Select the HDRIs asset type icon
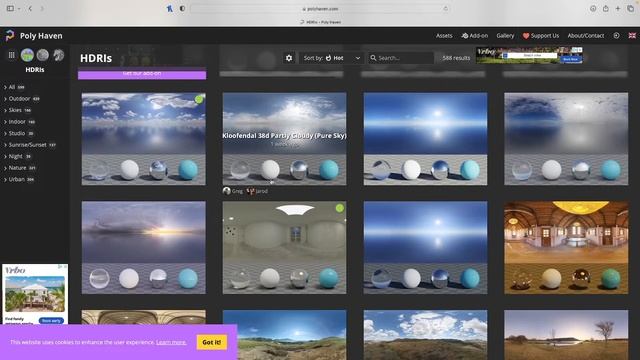Viewport: 640px width, 360px height. coord(27,55)
